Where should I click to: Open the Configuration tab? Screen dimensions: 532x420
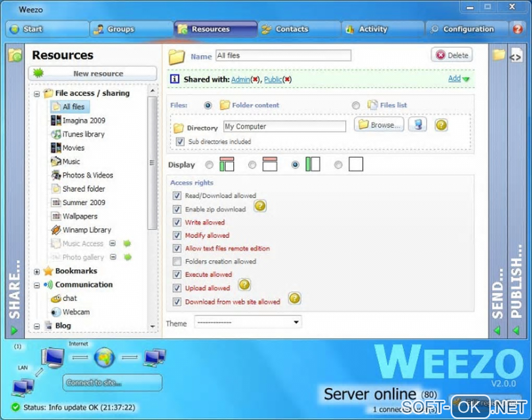click(x=467, y=29)
